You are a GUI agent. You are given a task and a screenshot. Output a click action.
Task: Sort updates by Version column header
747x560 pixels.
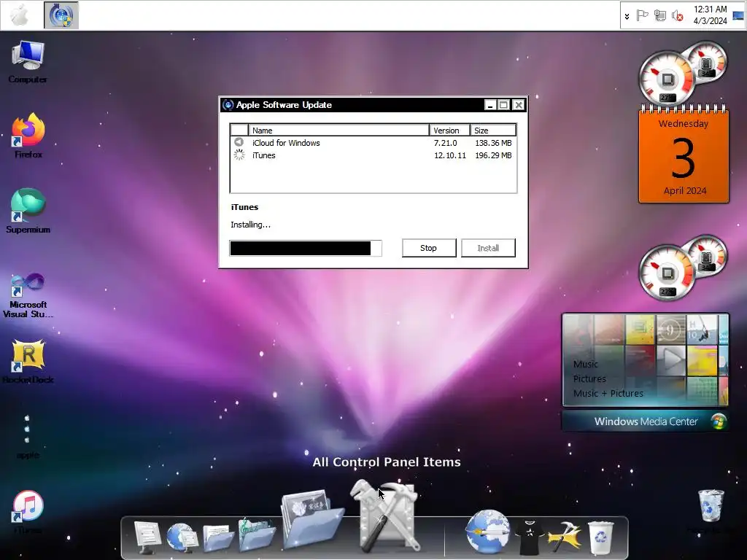[449, 130]
